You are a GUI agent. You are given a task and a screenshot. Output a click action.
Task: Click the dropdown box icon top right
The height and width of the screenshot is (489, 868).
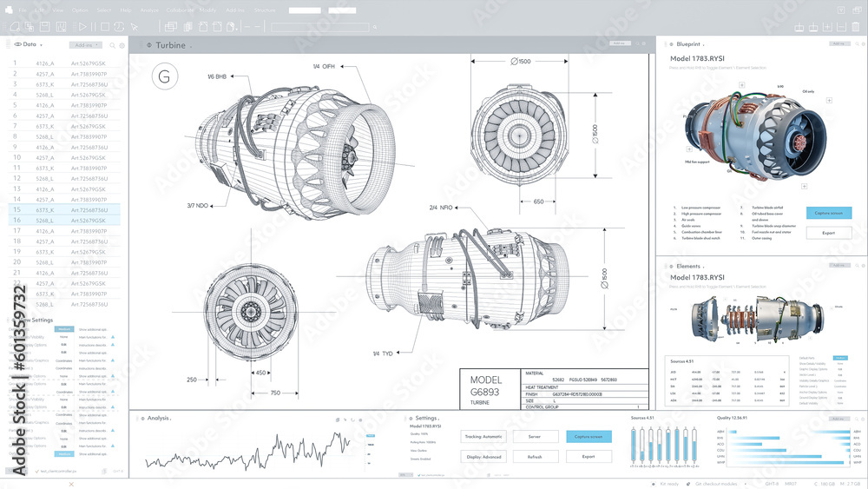841,10
